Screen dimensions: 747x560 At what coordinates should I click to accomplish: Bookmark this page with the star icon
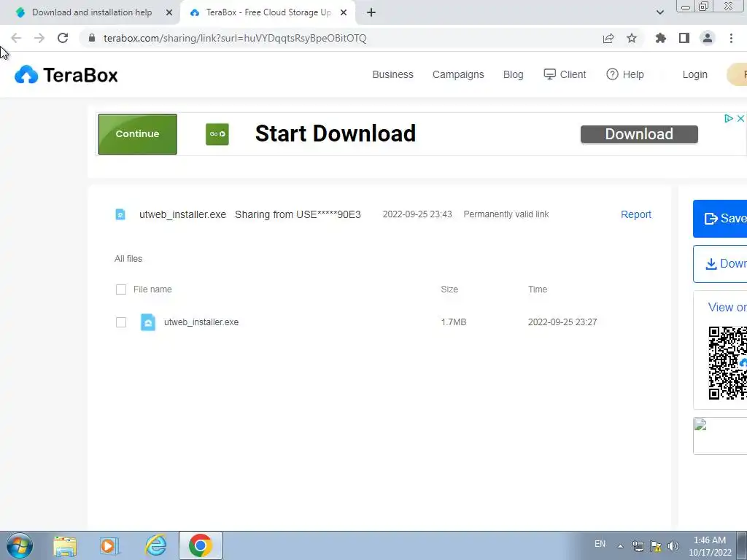632,38
